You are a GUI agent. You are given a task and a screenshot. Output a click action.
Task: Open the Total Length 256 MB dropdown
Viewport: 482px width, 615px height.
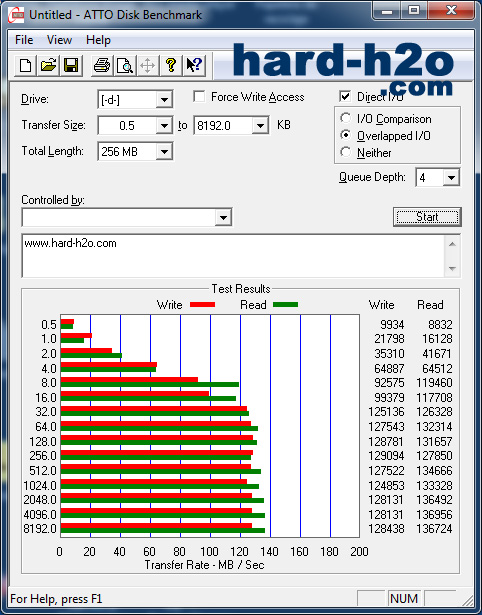click(x=164, y=151)
